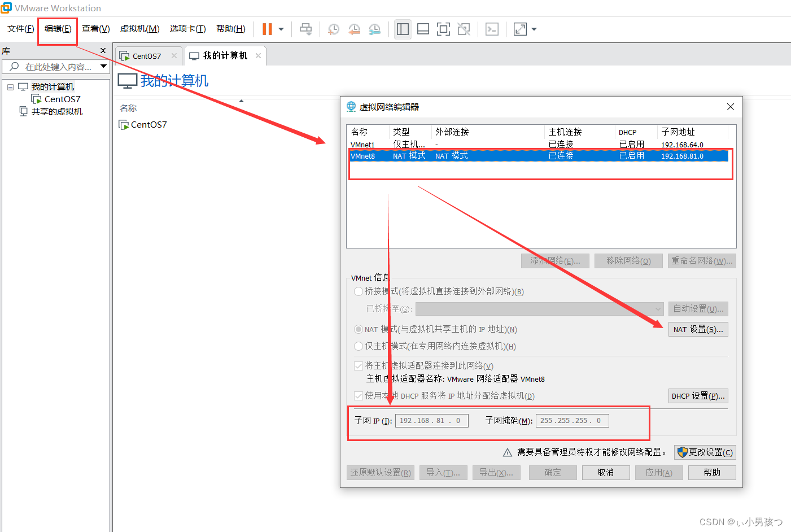Open the 已桥接至 combo box

539,309
